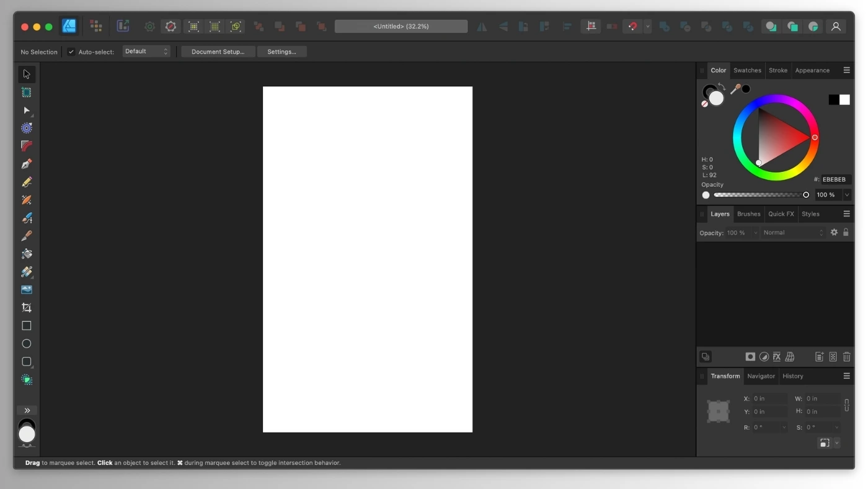Screen dimensions: 868x489
Task: Toggle the snapping magnet button
Action: point(632,26)
